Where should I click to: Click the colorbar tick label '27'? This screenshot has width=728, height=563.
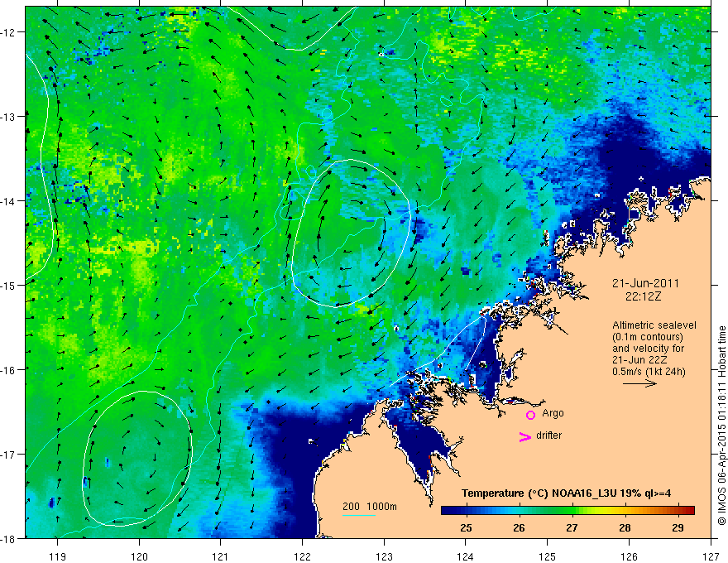point(572,527)
